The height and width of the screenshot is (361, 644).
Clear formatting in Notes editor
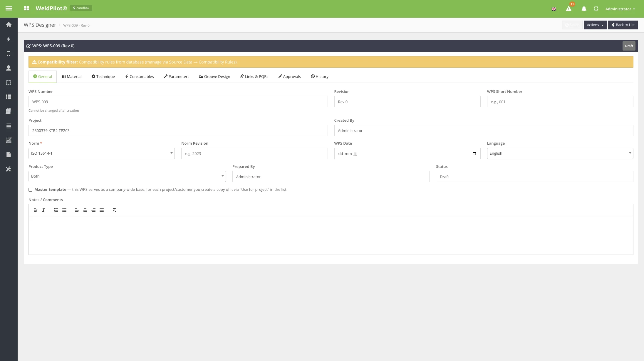pos(114,210)
